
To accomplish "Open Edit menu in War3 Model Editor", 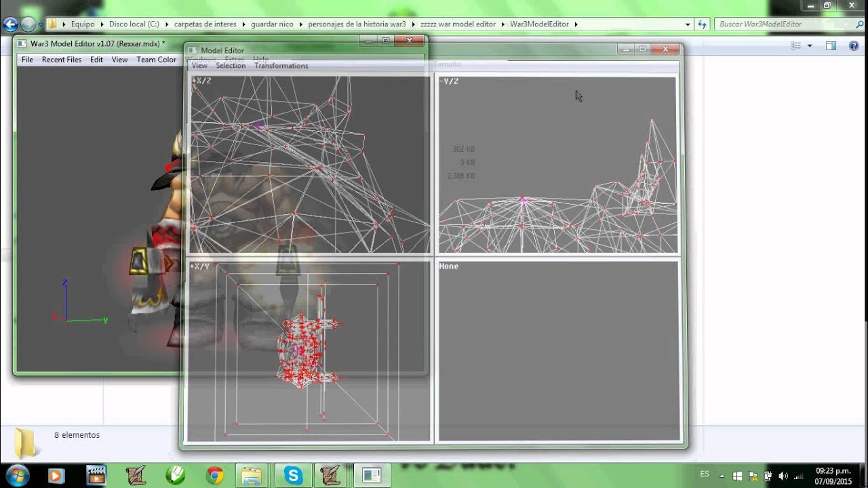I will (97, 60).
